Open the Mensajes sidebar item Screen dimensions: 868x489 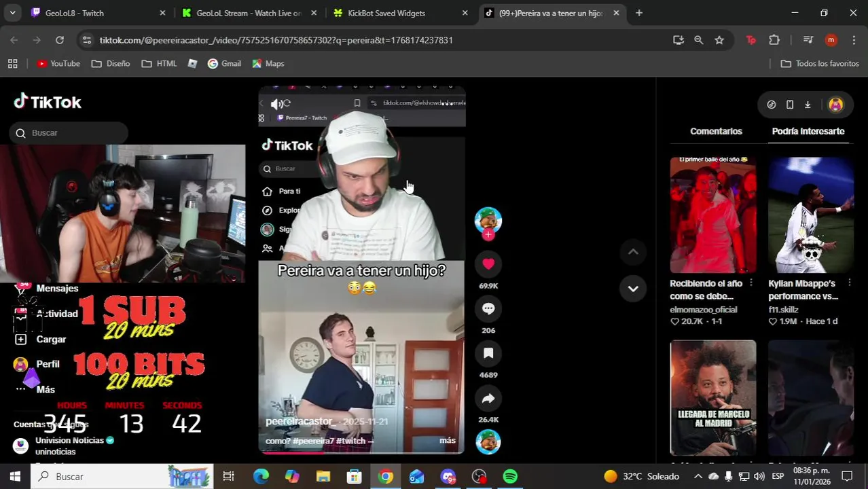(57, 288)
